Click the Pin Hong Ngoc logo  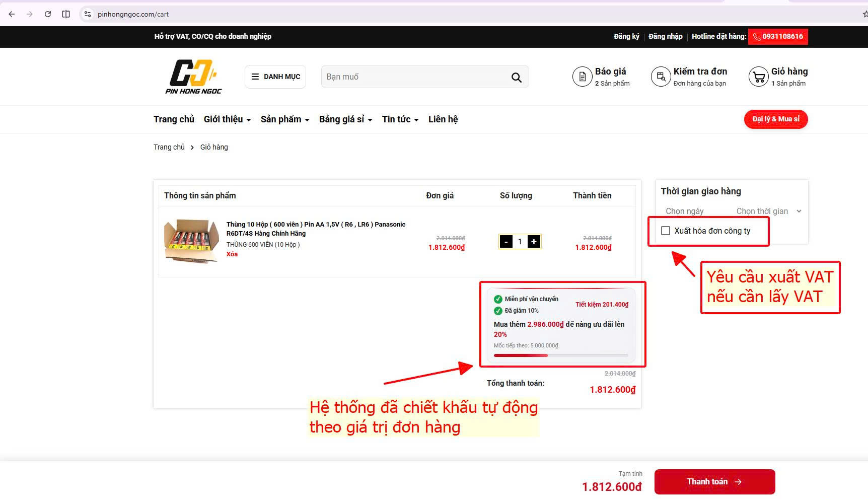(193, 77)
